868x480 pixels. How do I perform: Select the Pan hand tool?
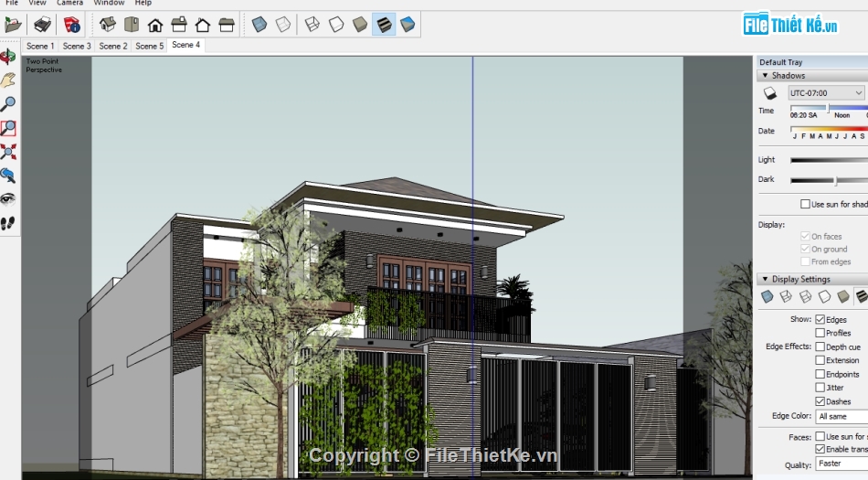8,80
